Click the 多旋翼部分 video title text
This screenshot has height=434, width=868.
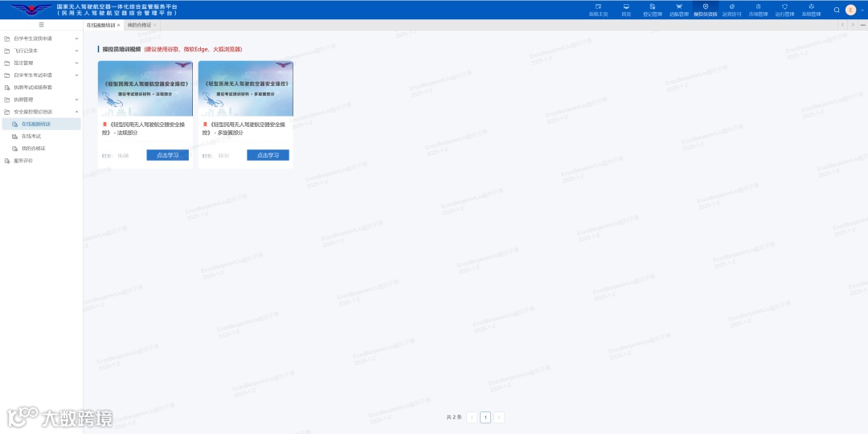coord(245,129)
